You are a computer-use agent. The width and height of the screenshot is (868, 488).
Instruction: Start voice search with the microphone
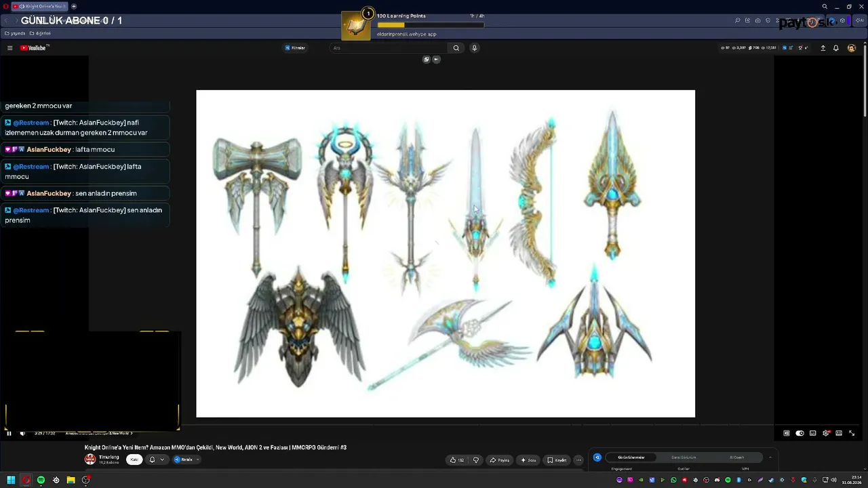[475, 48]
